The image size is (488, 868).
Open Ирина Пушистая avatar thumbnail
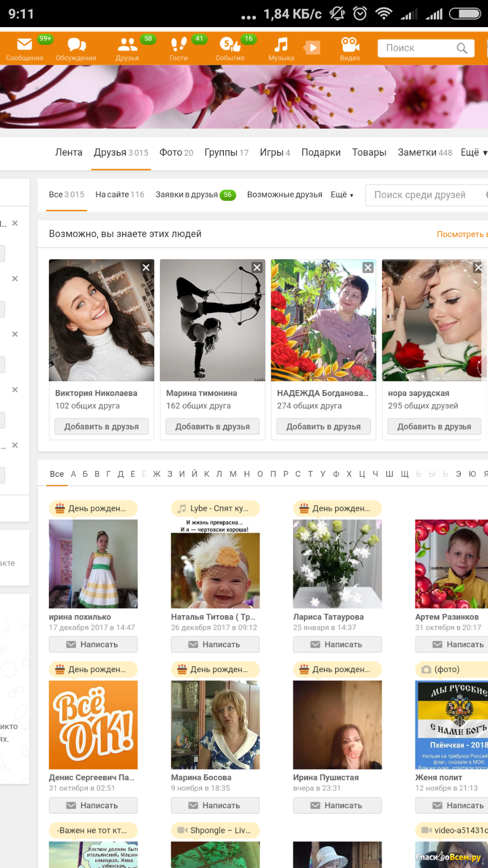pyautogui.click(x=337, y=725)
